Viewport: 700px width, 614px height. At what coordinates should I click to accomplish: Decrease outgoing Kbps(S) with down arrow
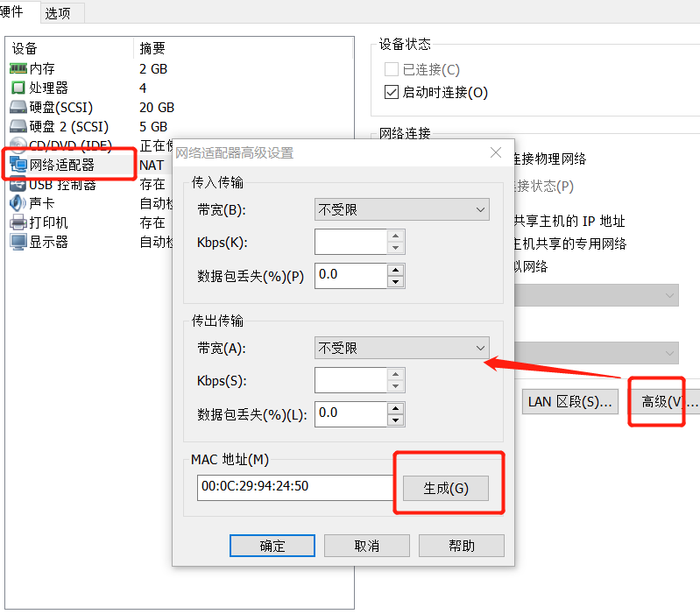tap(395, 386)
